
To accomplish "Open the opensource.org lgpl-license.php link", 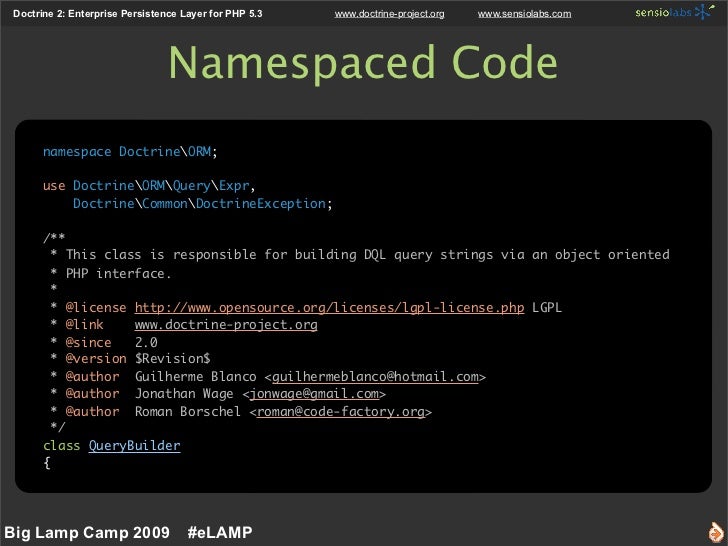I will click(329, 307).
